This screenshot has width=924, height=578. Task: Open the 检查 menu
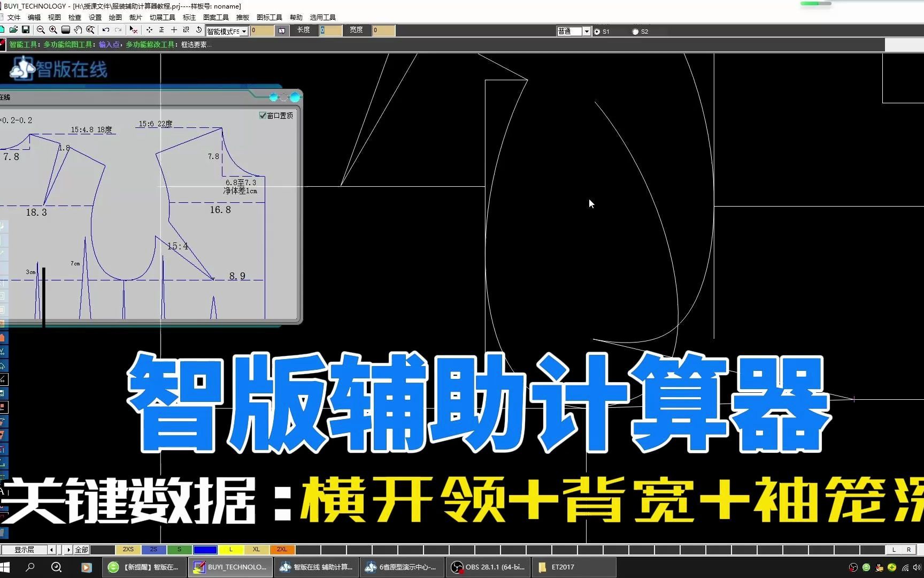[x=75, y=17]
